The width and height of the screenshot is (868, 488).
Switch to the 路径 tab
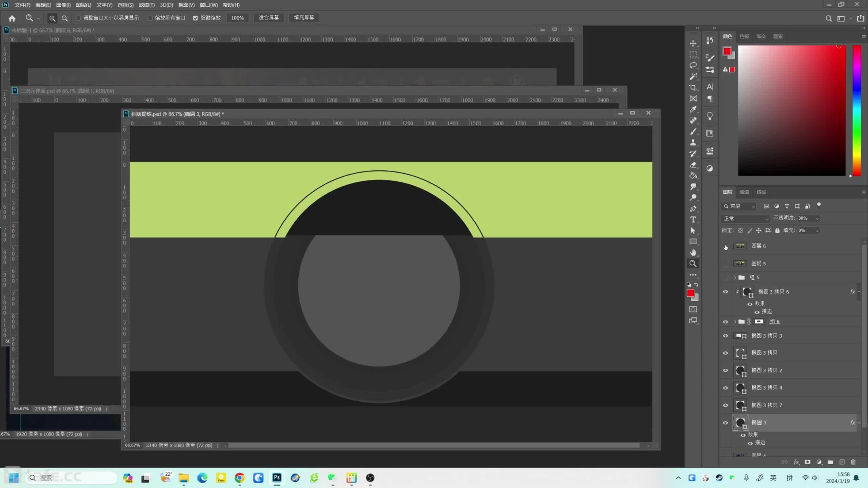(x=761, y=192)
